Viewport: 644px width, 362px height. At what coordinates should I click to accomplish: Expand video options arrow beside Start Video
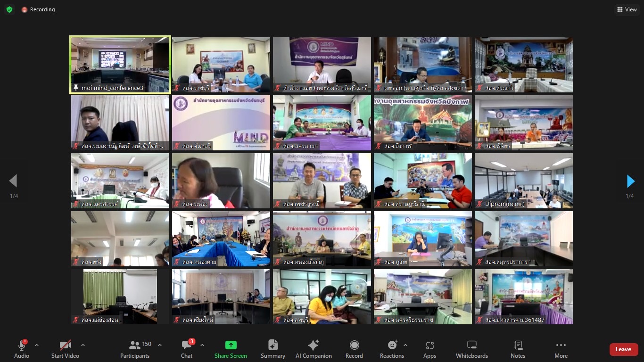pos(83,345)
